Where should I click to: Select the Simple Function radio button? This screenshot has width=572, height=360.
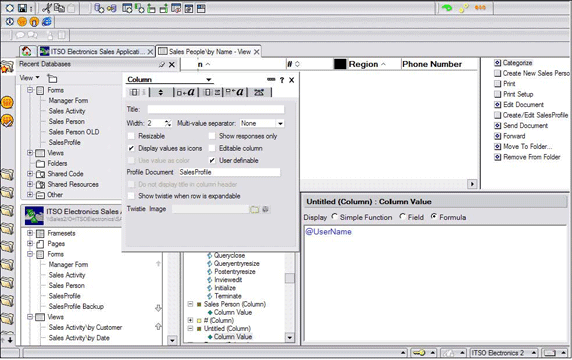pyautogui.click(x=335, y=217)
